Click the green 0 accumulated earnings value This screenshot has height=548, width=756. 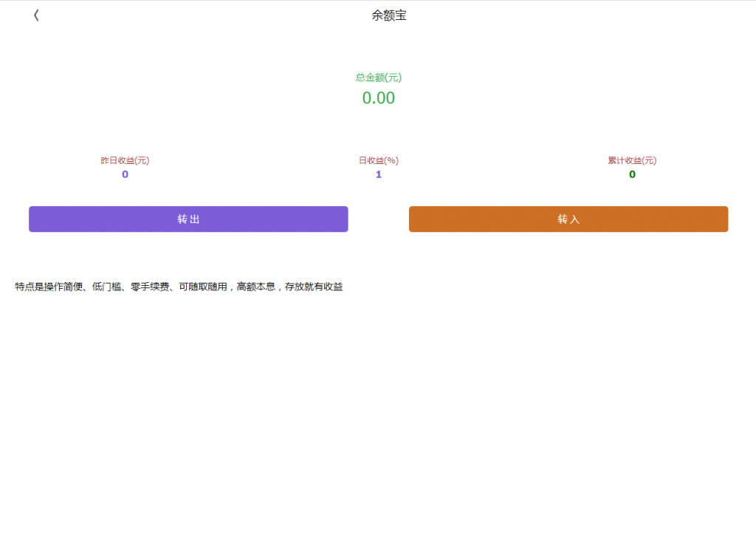click(631, 174)
